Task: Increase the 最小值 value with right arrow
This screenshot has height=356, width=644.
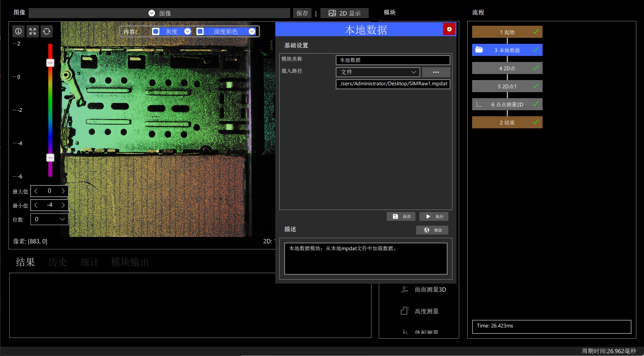Action: [x=63, y=205]
